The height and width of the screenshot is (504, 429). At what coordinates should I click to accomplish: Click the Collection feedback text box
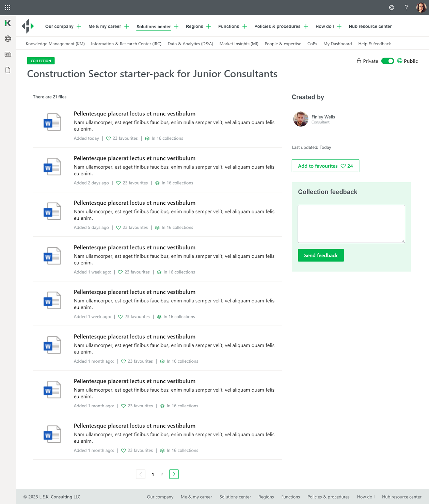(x=351, y=224)
